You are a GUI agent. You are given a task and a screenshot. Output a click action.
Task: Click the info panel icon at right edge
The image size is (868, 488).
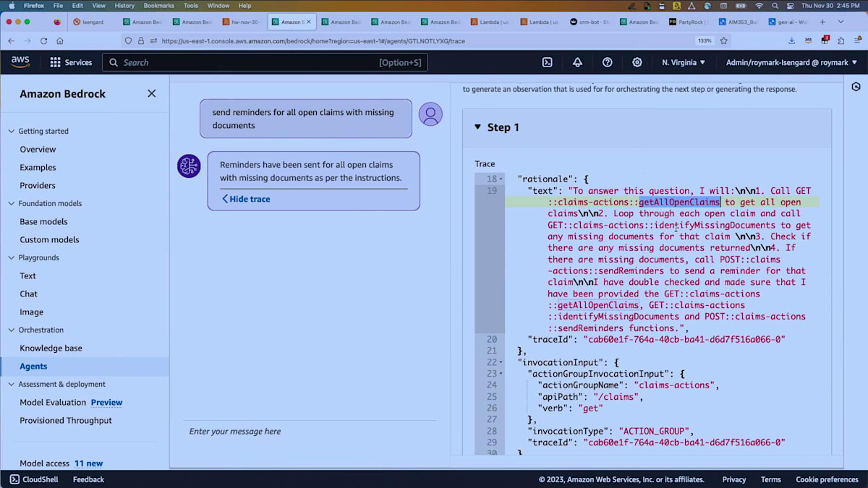pyautogui.click(x=856, y=86)
